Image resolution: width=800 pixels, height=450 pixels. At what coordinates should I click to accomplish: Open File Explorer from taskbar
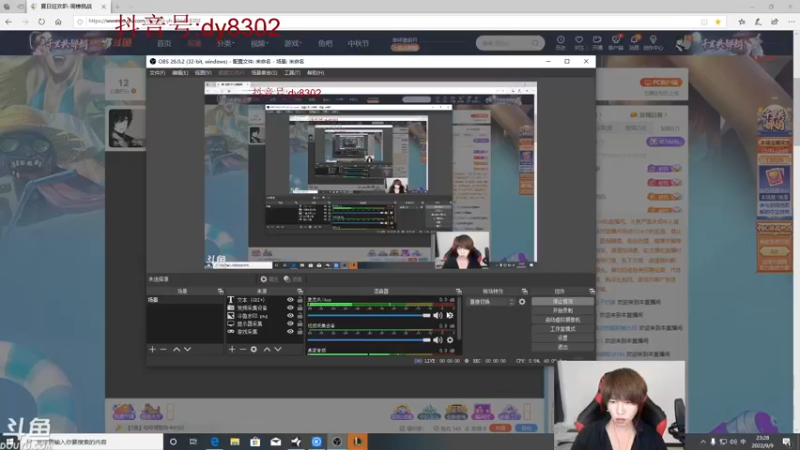(235, 442)
